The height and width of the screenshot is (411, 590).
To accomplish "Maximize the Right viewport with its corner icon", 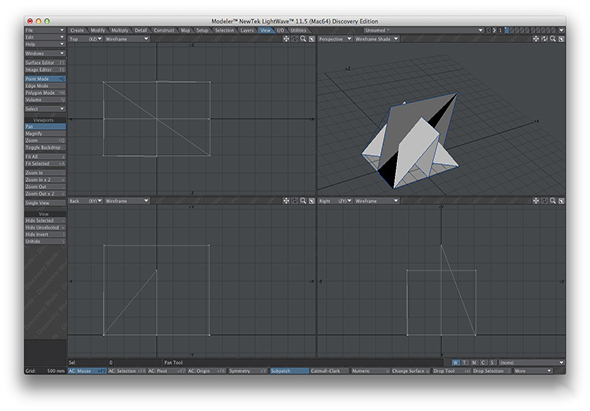I will (561, 201).
